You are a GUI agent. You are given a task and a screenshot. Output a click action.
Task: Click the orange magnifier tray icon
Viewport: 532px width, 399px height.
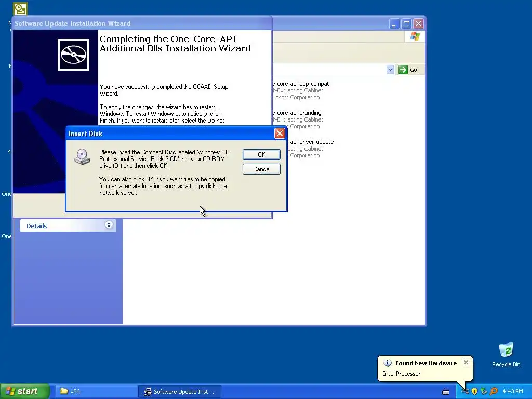click(494, 392)
